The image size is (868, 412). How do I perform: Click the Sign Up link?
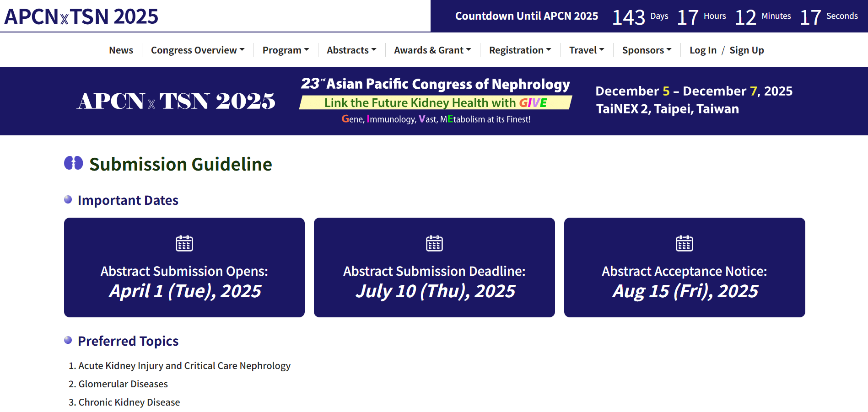pos(747,50)
